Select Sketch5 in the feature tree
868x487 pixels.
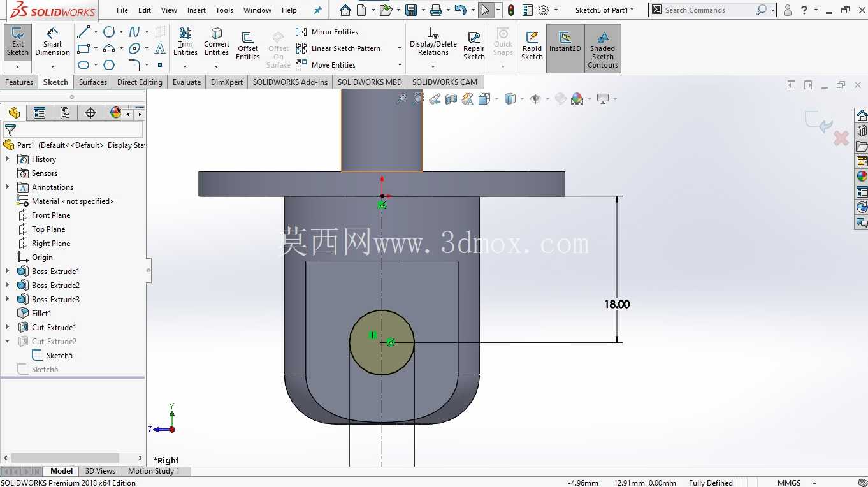click(x=59, y=356)
